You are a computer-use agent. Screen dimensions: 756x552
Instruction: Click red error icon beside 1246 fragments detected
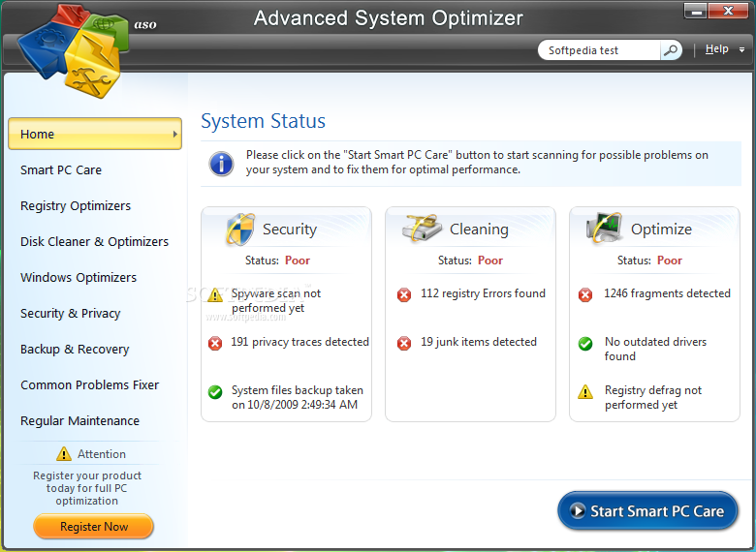[x=585, y=294]
